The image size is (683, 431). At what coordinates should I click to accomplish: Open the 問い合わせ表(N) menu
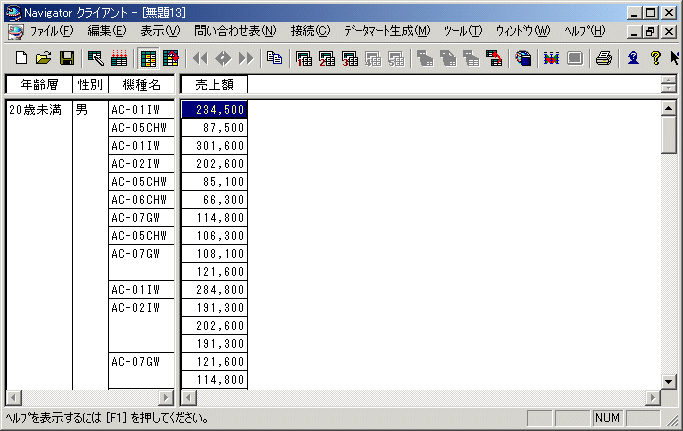point(235,31)
